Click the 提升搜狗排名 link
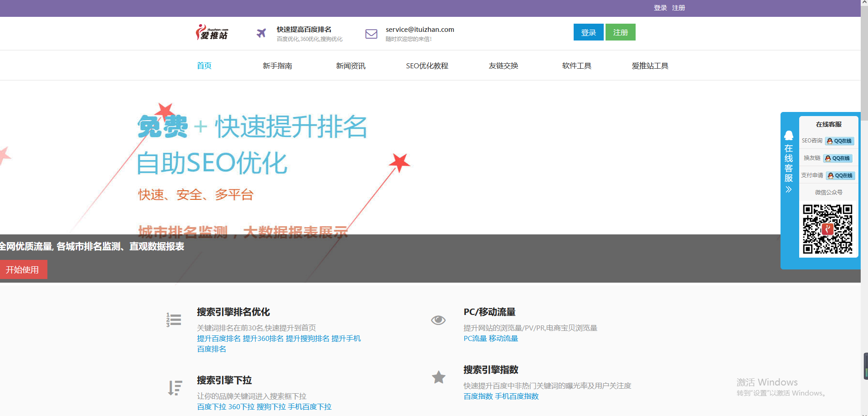 tap(308, 338)
